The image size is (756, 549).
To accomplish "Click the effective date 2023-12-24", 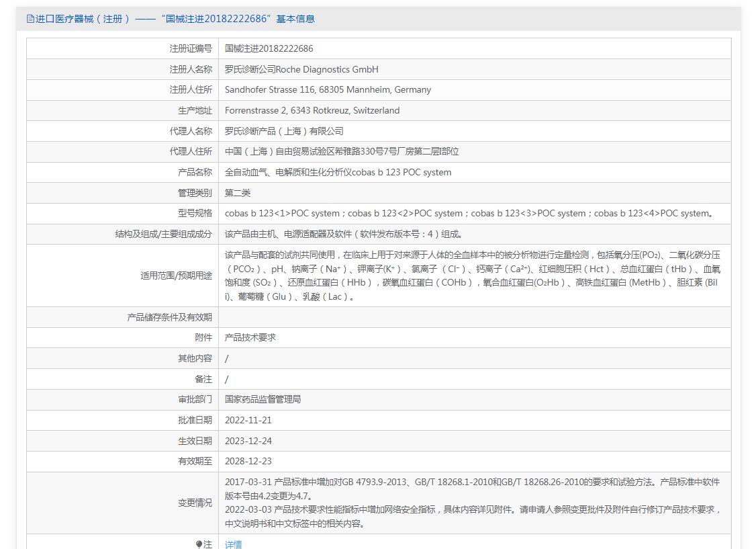I will (x=248, y=441).
